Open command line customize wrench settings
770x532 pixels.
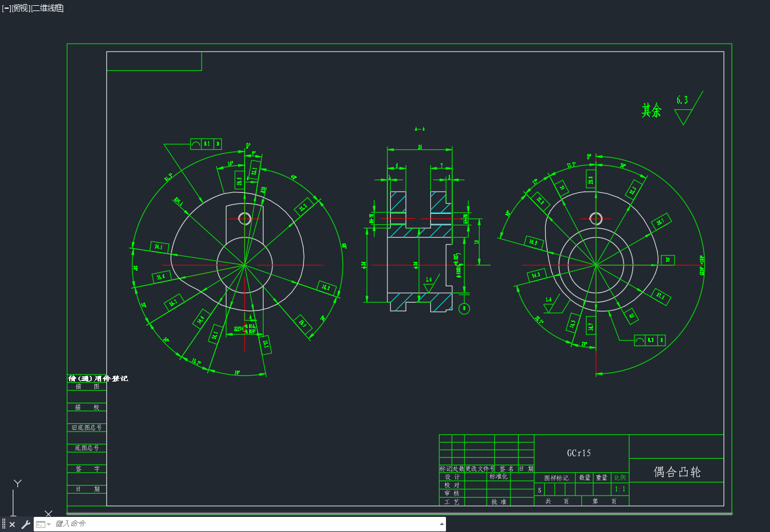(26, 524)
